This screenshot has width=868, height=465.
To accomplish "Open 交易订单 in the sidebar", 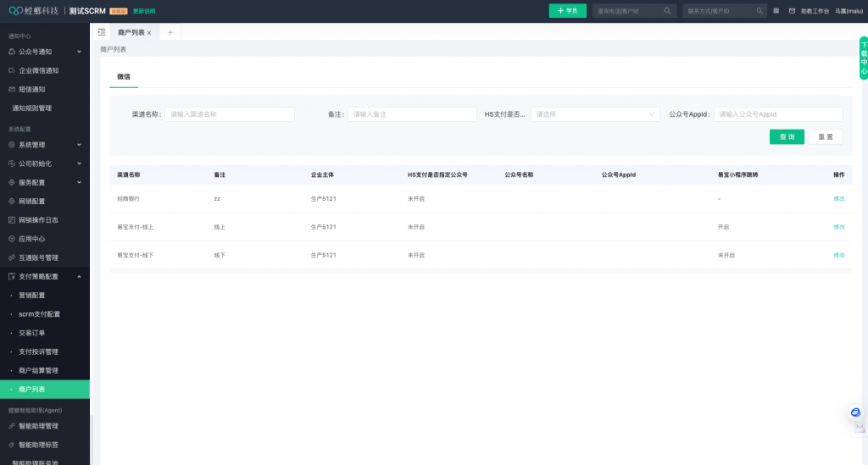I will point(32,333).
